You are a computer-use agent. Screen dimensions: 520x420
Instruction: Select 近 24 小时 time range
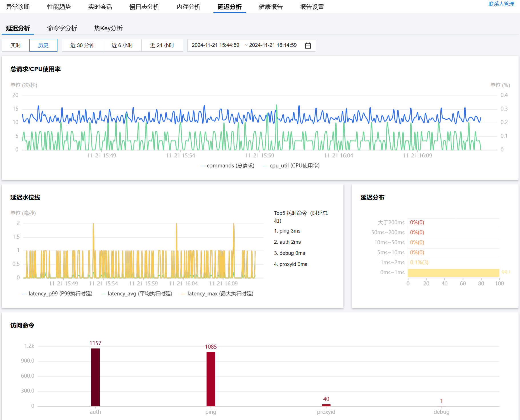tap(162, 45)
